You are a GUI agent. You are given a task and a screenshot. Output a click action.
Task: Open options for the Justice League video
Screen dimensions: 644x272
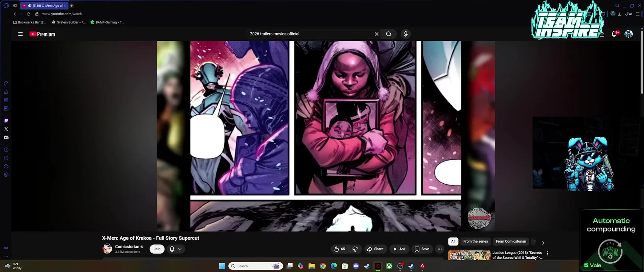point(547,253)
